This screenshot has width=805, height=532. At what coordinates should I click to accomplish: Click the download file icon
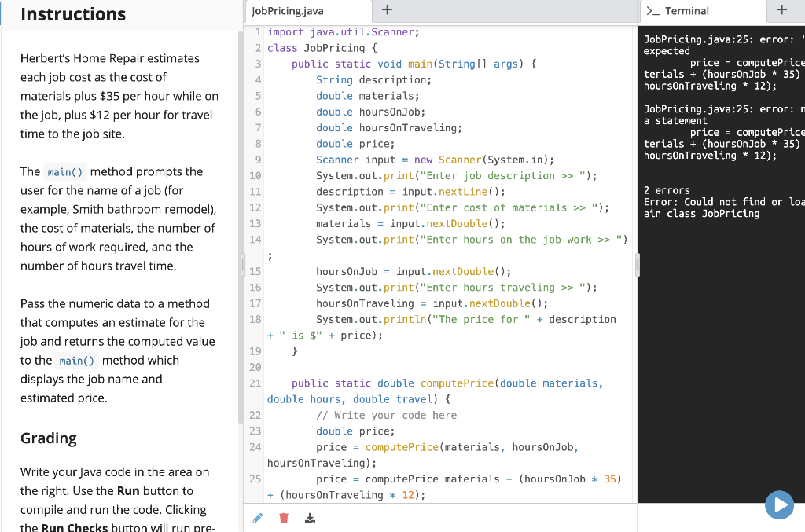(x=309, y=517)
